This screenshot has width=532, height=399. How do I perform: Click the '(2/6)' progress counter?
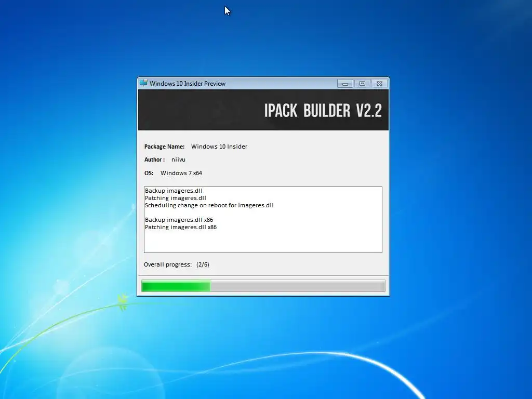pos(203,264)
